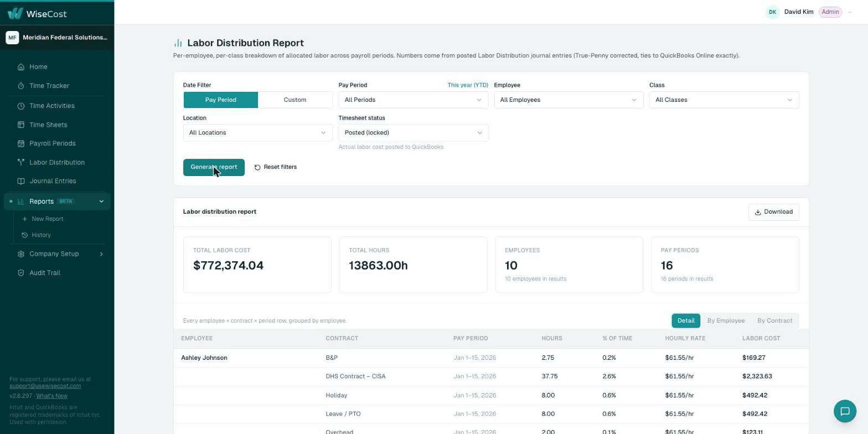Select the Payroll Periods calendar icon

point(21,143)
